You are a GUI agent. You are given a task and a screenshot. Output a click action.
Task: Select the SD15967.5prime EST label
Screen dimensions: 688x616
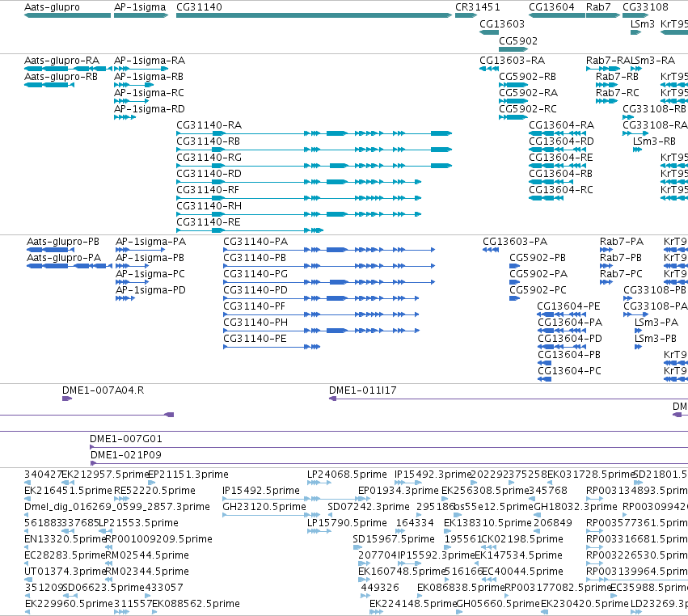click(394, 538)
